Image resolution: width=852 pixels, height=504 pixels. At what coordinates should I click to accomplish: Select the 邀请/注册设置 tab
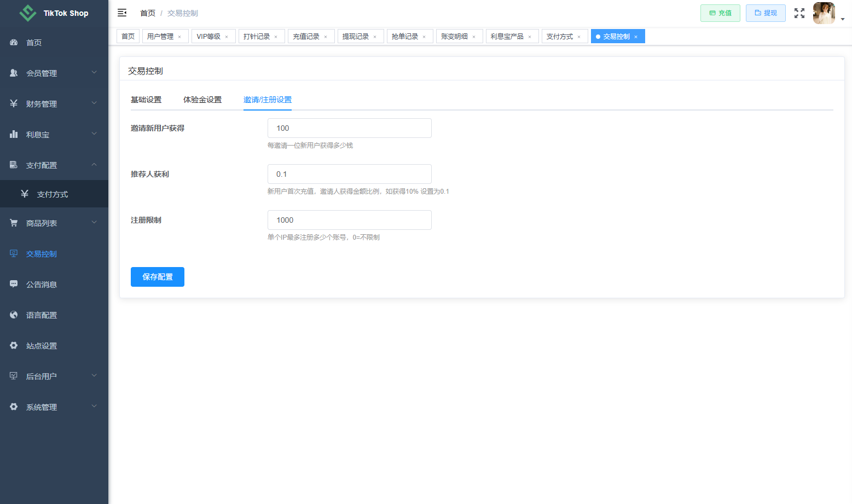(268, 100)
